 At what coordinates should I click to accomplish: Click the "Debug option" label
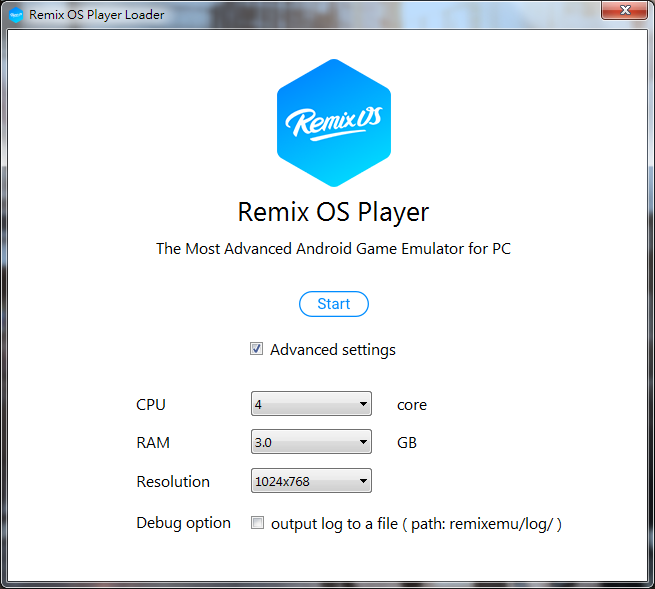pos(183,523)
